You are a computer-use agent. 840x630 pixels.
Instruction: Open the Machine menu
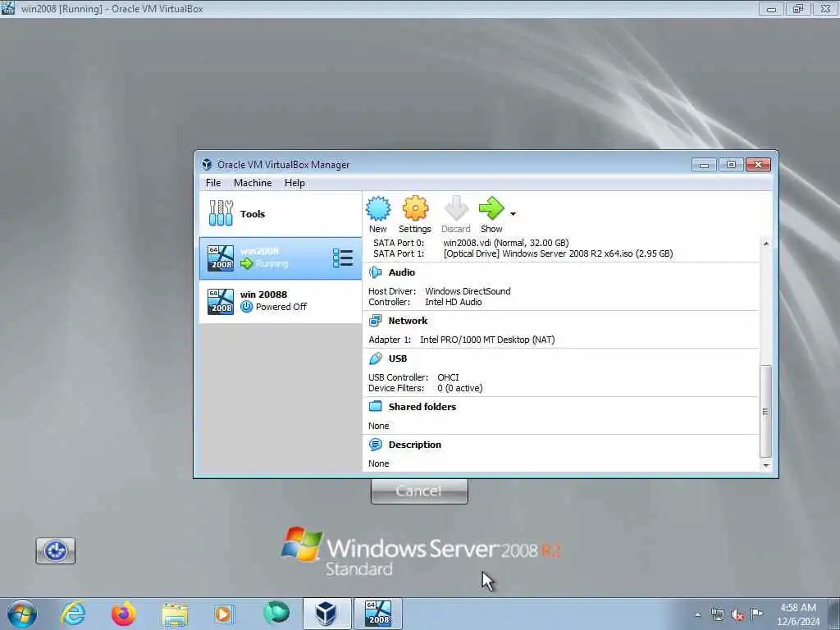click(x=253, y=183)
